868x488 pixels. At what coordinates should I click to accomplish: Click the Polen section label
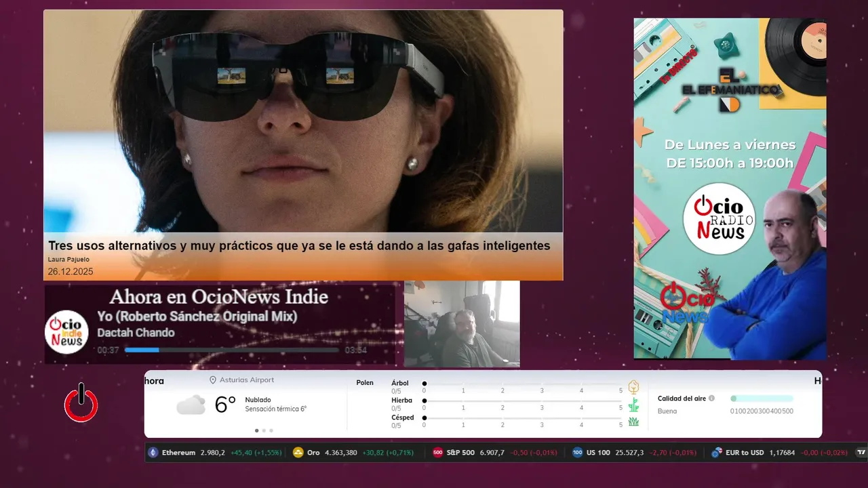[365, 383]
